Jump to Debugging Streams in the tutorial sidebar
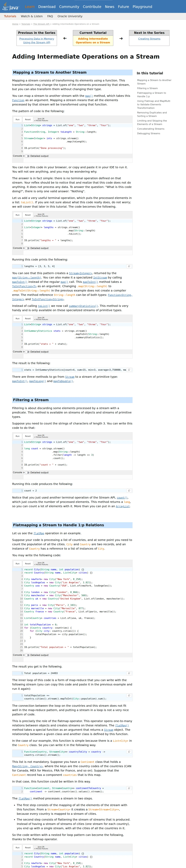Viewport: 186px width, 868px height. (x=148, y=133)
